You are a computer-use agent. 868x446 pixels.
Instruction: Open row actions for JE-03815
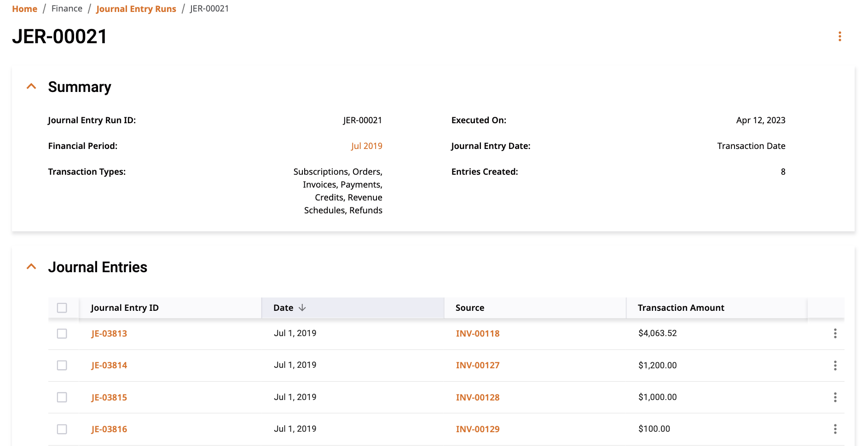click(x=835, y=397)
